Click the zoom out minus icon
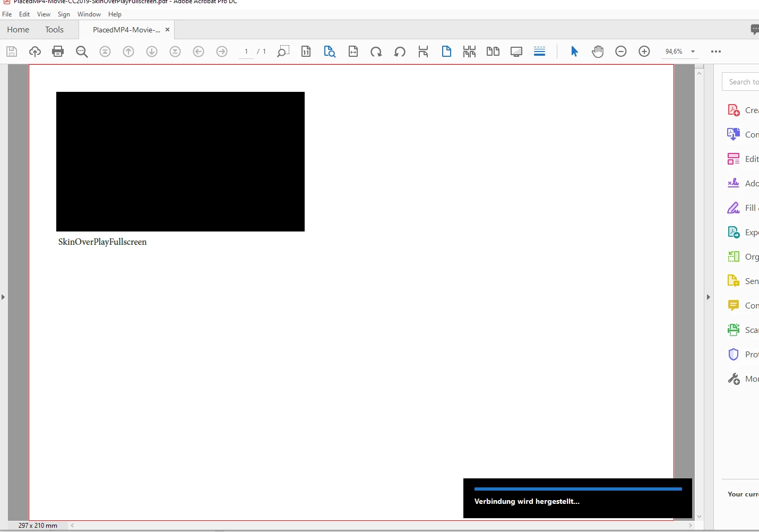The height and width of the screenshot is (532, 759). [x=621, y=52]
